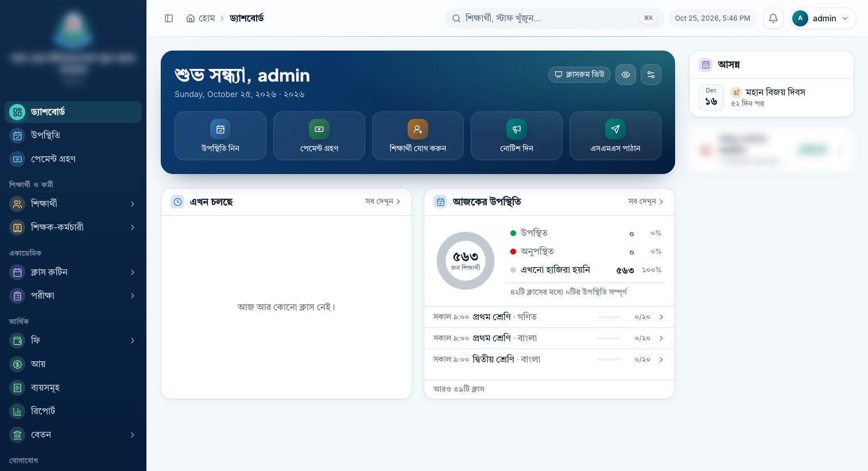Expand বেতন submenu chevron
The image size is (868, 471).
pyautogui.click(x=133, y=435)
